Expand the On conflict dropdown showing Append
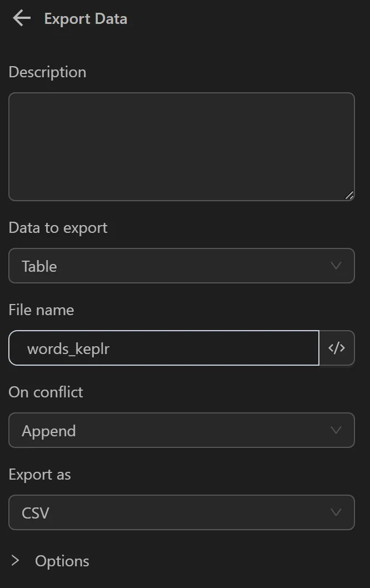Viewport: 370px width, 588px height. coord(181,430)
